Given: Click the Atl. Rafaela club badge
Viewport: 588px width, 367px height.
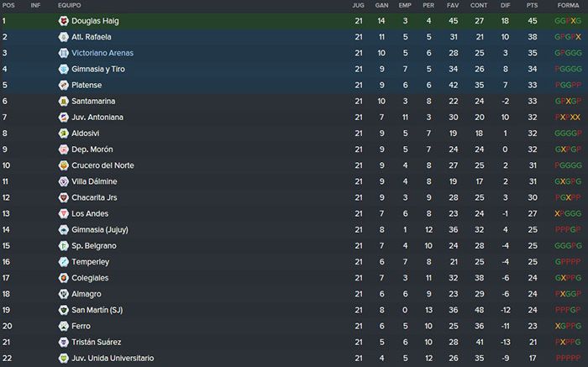Looking at the screenshot, I should tap(63, 37).
